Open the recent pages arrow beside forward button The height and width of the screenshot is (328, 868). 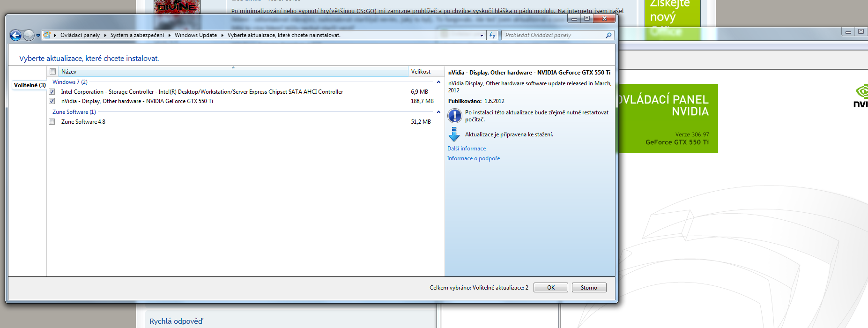tap(38, 36)
